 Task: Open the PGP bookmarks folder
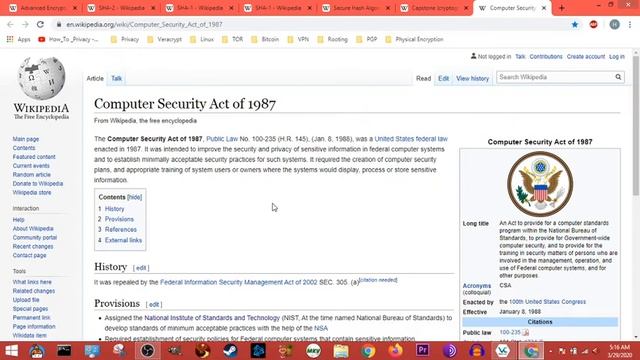point(367,40)
